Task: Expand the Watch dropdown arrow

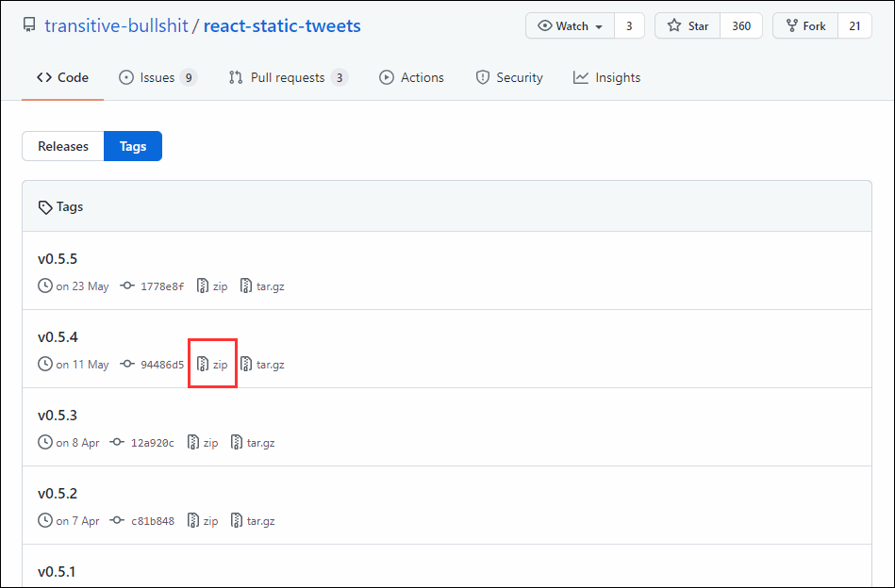Action: pos(599,26)
